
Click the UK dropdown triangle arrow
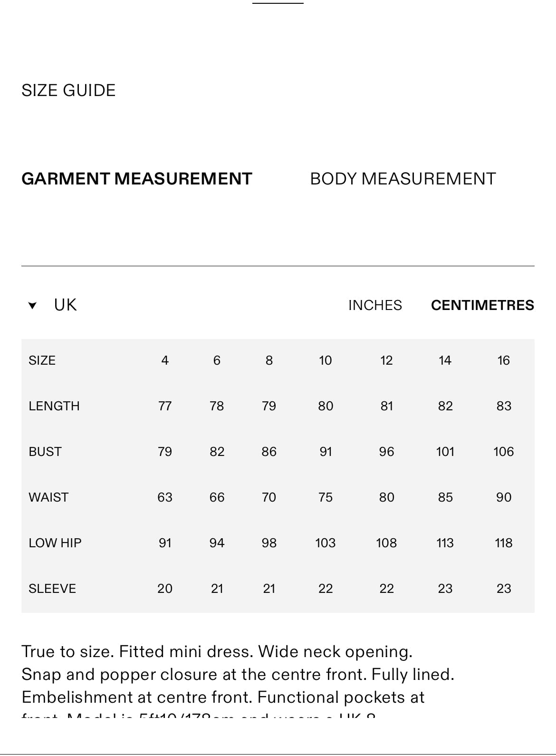[x=32, y=305]
